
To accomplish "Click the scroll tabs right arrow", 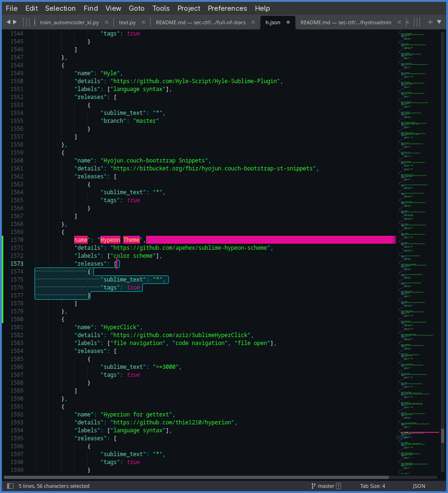I will 15,22.
